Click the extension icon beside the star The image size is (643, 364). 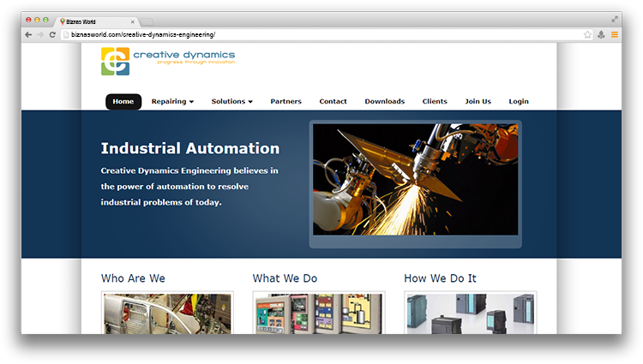pos(601,34)
